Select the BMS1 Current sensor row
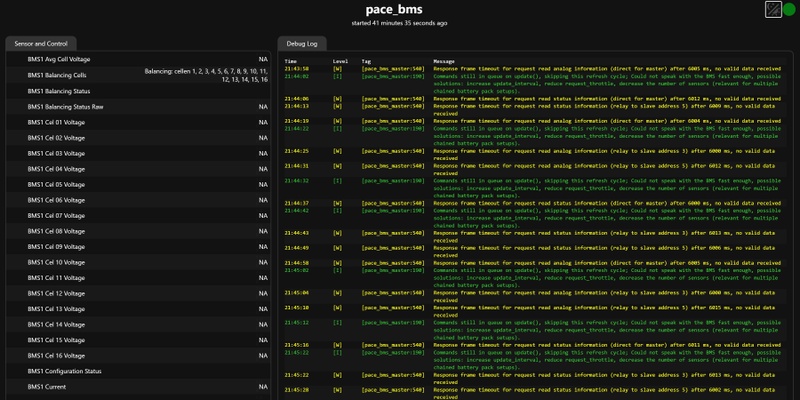 [138, 387]
